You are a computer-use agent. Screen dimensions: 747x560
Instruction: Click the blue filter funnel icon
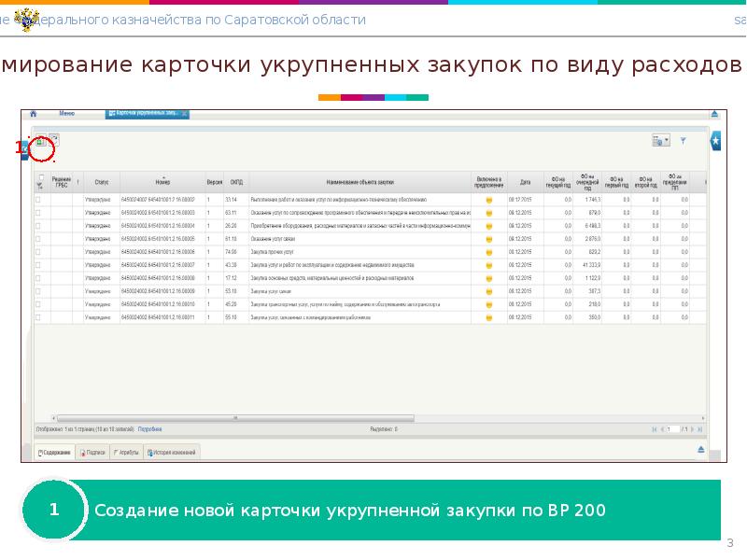pyautogui.click(x=683, y=140)
